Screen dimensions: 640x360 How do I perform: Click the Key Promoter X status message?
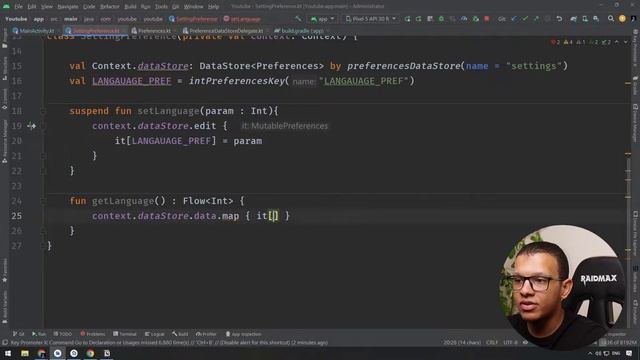(169, 343)
